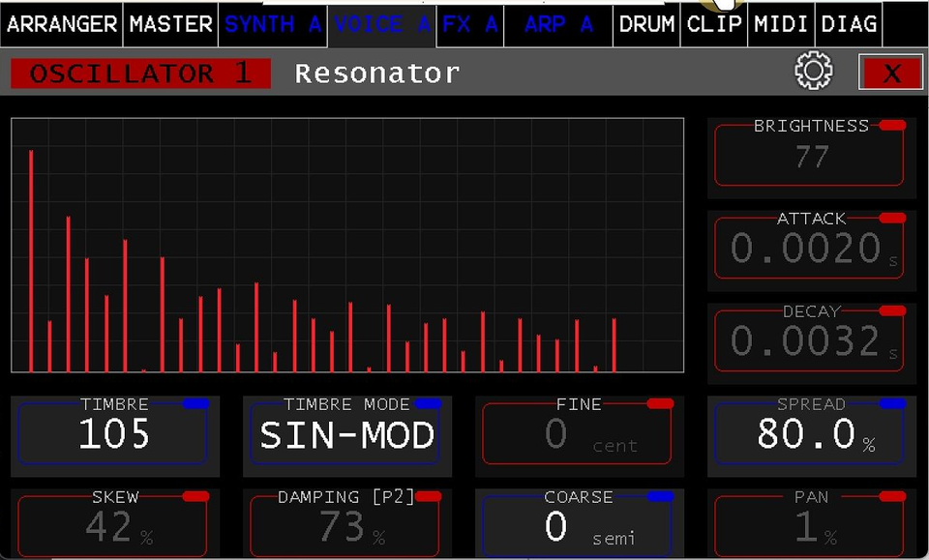Go to the FX A tab
Screen dimensions: 929x560
coord(470,24)
